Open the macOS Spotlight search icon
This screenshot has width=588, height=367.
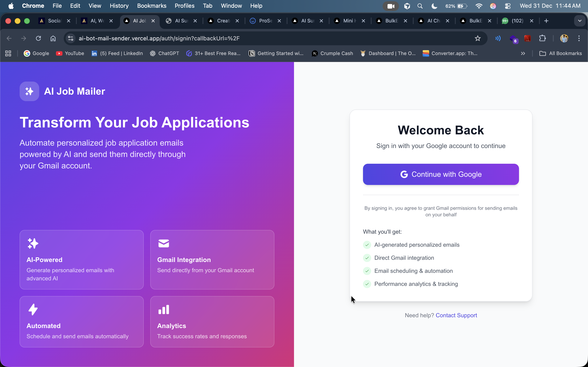(420, 6)
